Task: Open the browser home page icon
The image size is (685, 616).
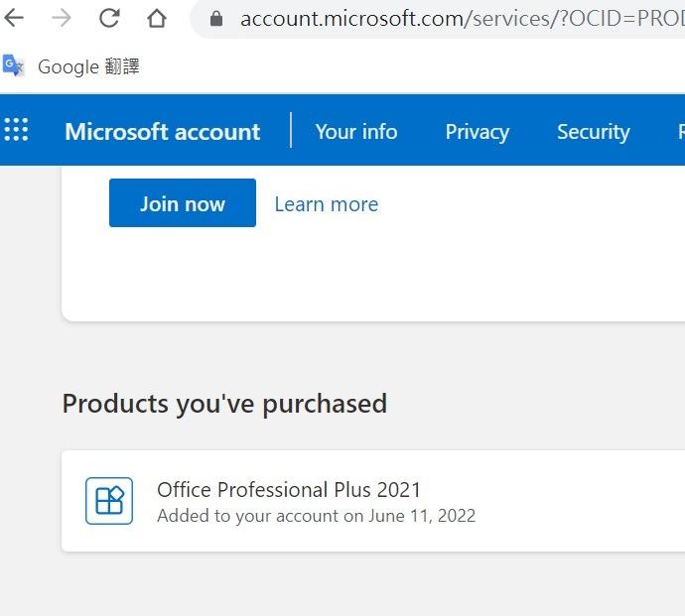Action: coord(157,18)
